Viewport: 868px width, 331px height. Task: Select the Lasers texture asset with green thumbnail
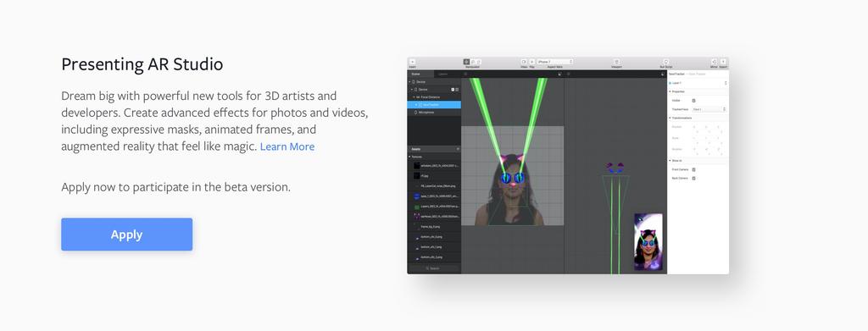[x=434, y=207]
